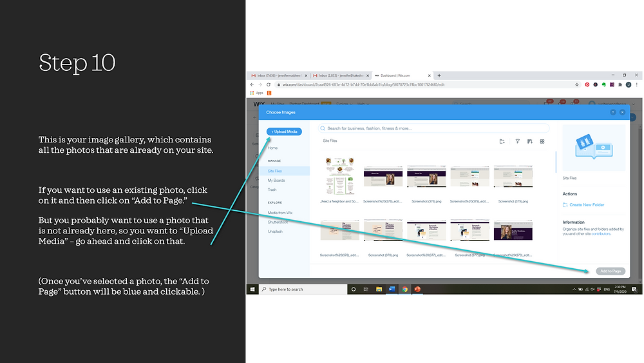Click the Chrome extensions puzzle icon
Screen dimensions: 644x363
point(620,84)
